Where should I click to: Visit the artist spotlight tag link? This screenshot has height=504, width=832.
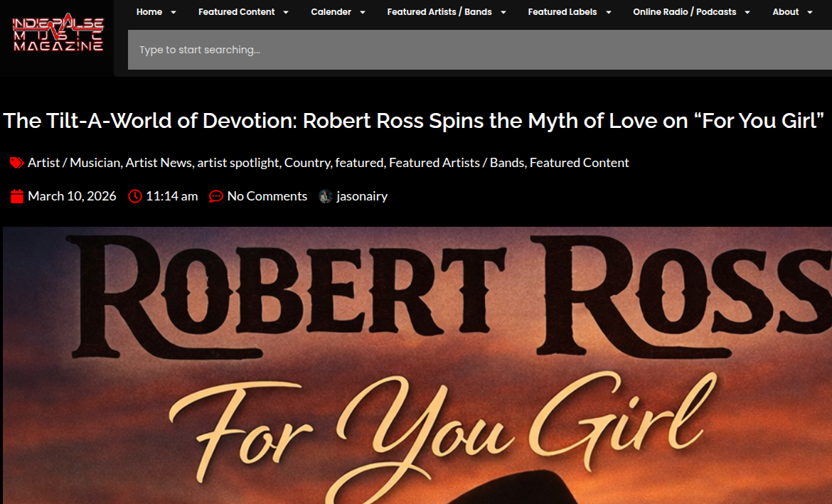click(238, 163)
